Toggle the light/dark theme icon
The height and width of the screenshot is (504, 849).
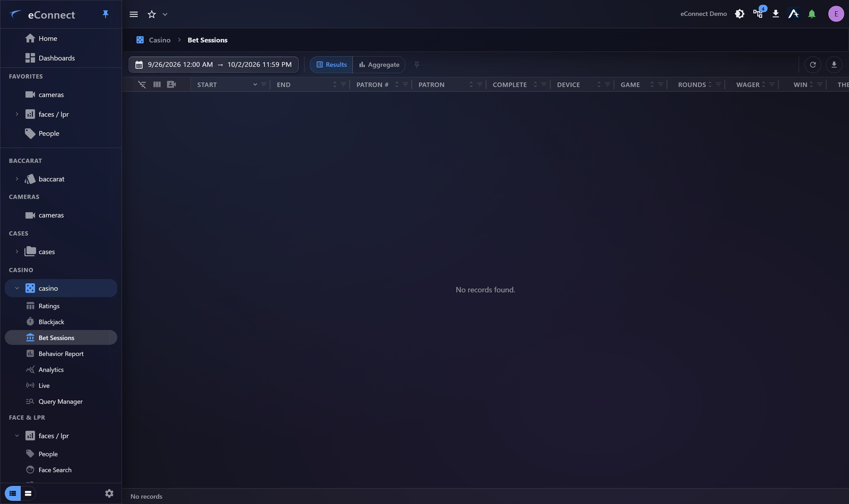[x=740, y=14]
